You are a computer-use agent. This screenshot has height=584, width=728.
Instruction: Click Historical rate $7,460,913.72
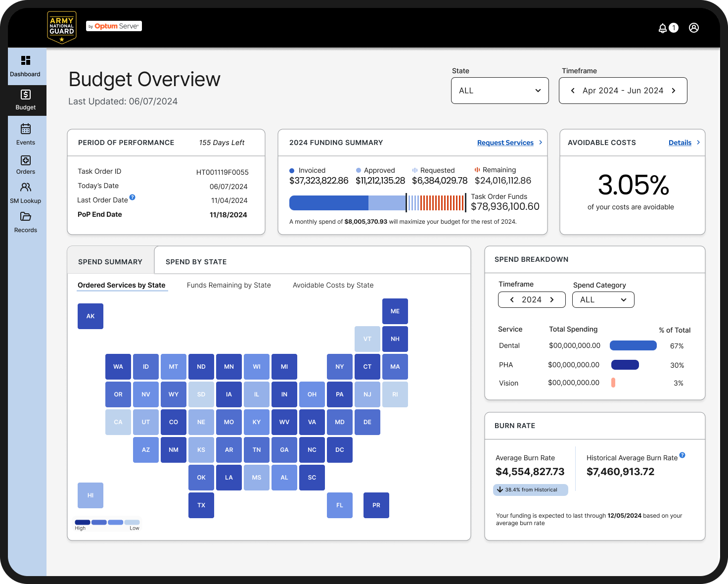tap(621, 472)
